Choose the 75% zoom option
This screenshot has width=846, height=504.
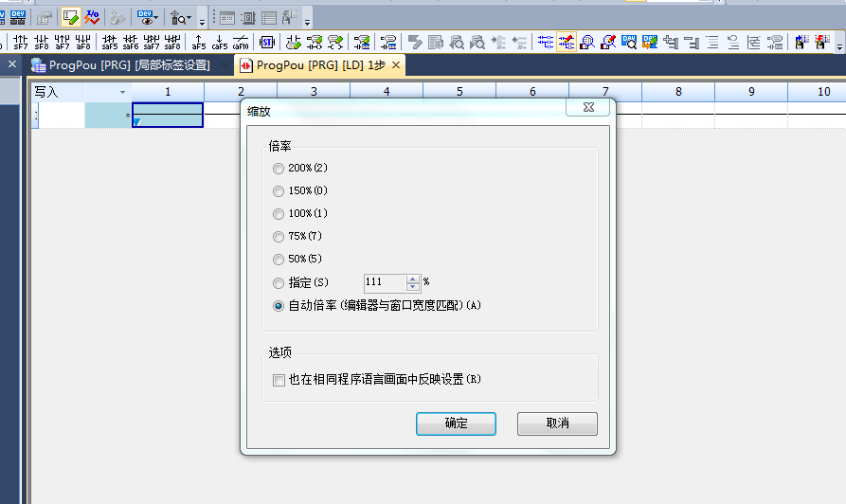[278, 237]
